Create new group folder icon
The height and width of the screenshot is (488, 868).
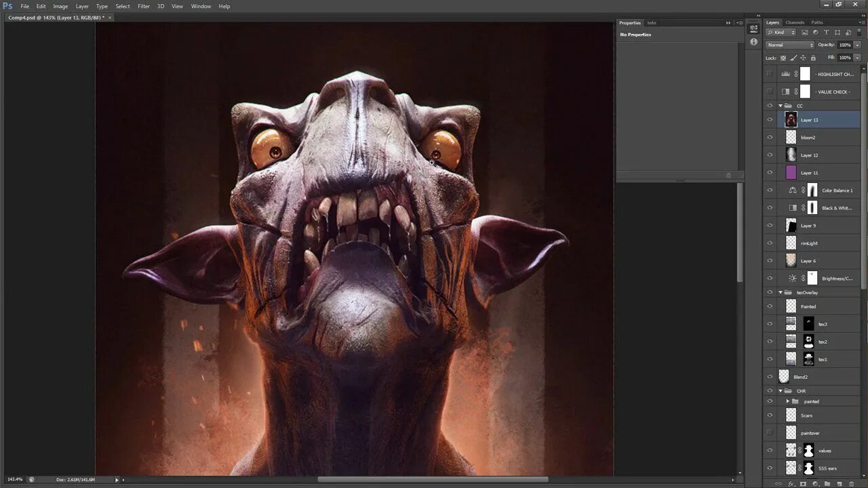pyautogui.click(x=827, y=484)
